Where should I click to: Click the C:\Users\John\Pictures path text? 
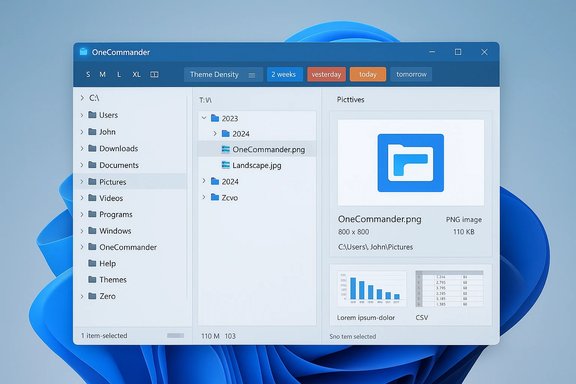point(375,247)
